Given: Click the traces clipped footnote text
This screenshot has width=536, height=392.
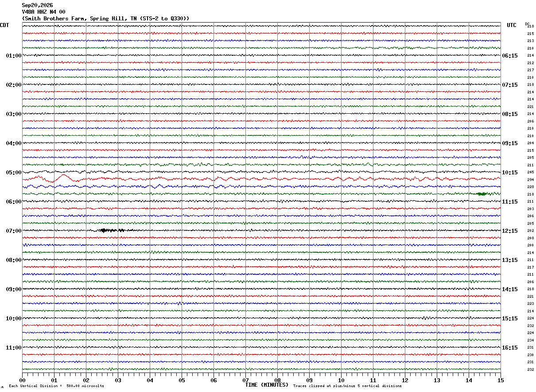Looking at the screenshot, I should pyautogui.click(x=347, y=386).
